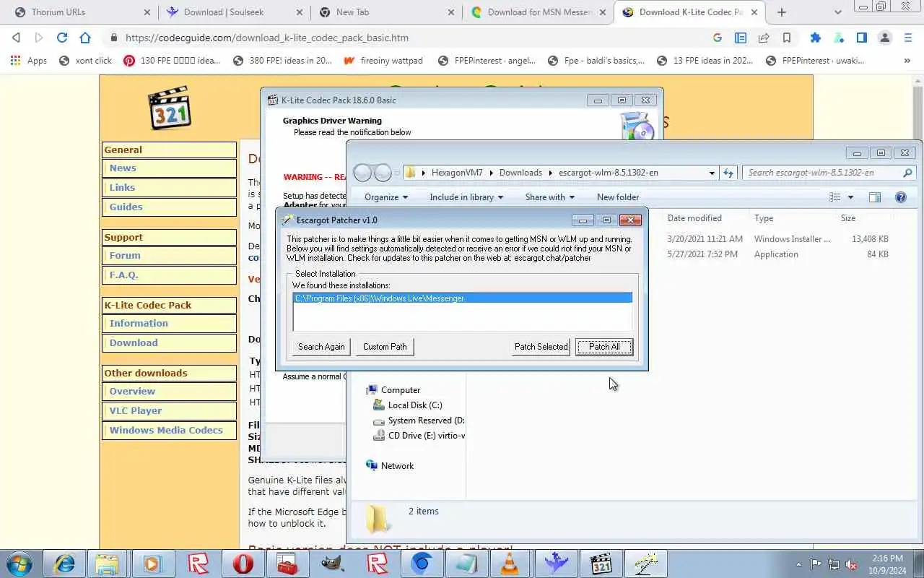Open the Share with dropdown
This screenshot has height=578, width=924.
point(550,197)
